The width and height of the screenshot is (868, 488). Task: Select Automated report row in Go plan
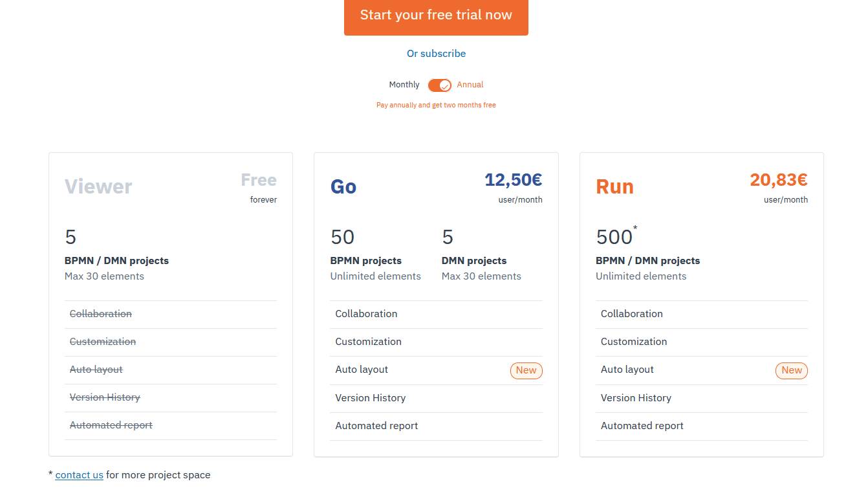pos(436,426)
